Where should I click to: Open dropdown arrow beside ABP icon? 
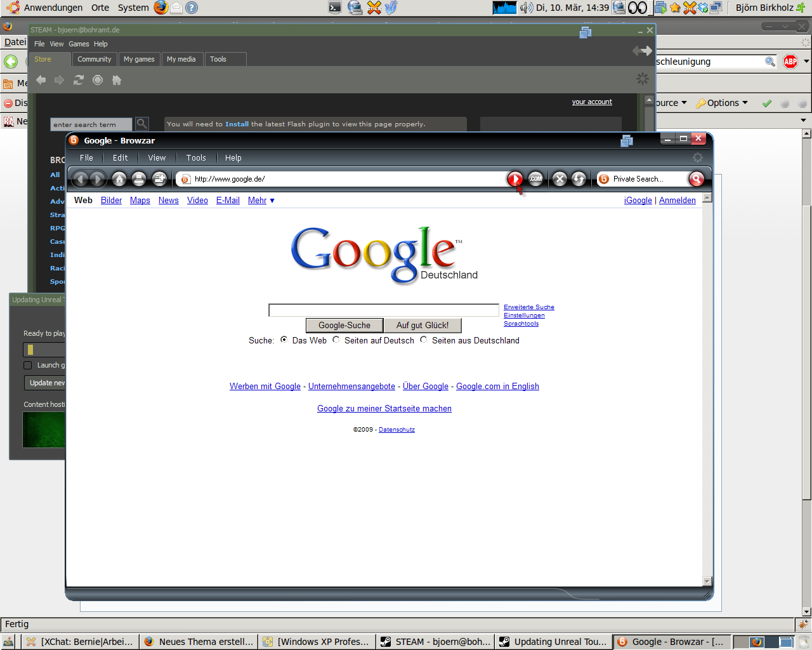click(806, 62)
